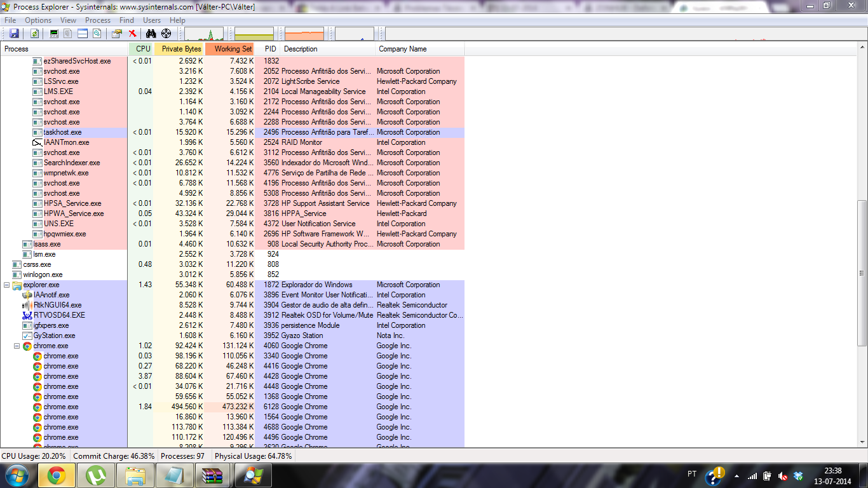
Task: Select the IAANTmon.exe process row
Action: click(x=233, y=142)
